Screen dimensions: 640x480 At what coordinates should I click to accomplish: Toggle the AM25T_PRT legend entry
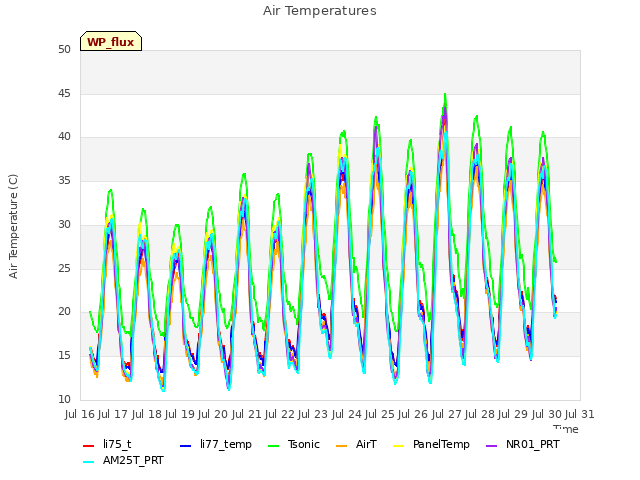click(123, 461)
